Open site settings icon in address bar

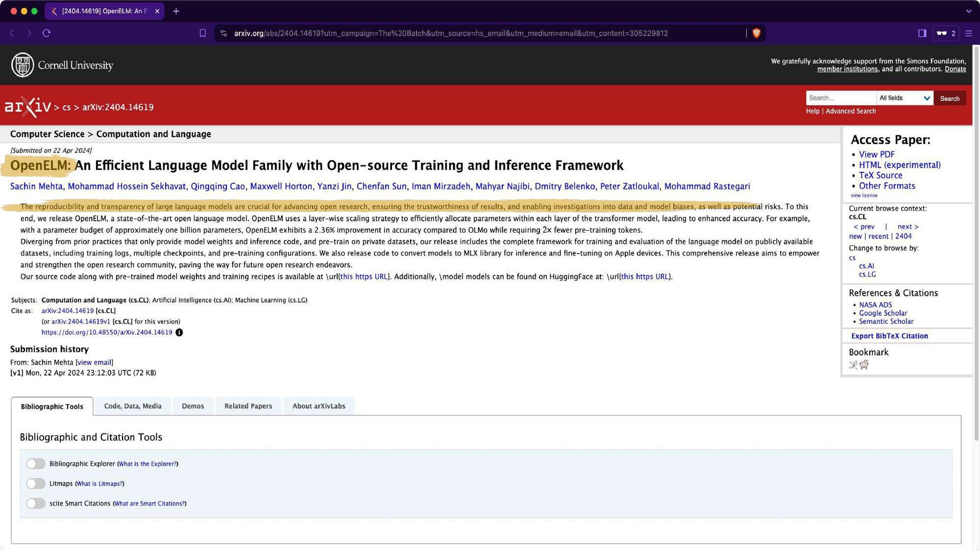tap(224, 33)
